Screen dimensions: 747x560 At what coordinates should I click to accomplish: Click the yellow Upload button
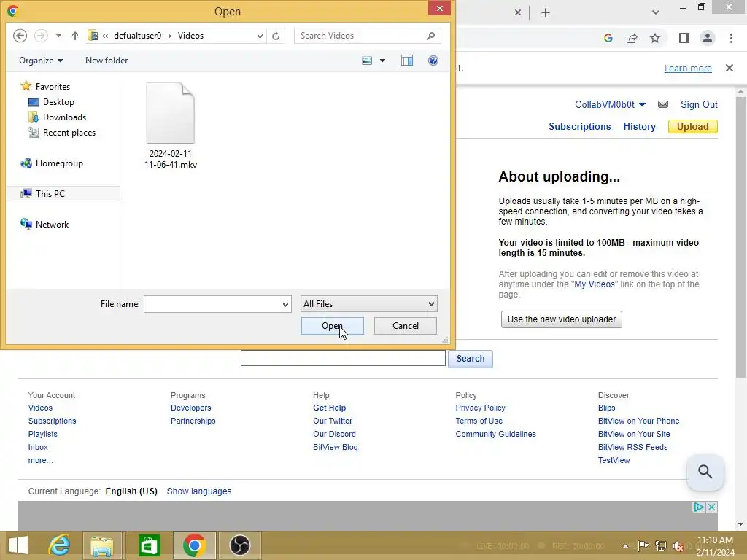click(693, 127)
